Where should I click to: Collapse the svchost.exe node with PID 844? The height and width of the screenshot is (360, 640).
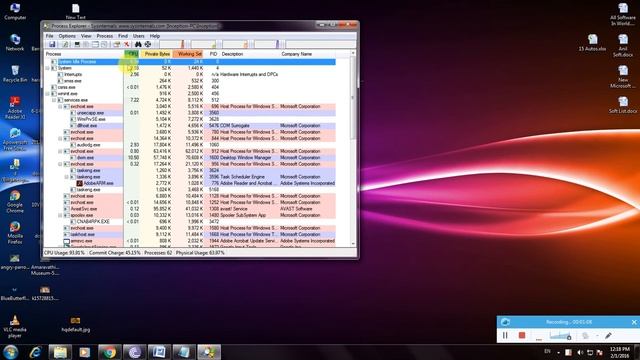tap(60, 138)
